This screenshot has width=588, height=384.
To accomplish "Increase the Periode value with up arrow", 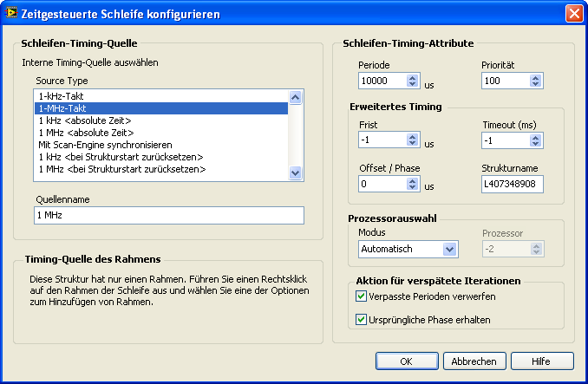I will click(413, 77).
